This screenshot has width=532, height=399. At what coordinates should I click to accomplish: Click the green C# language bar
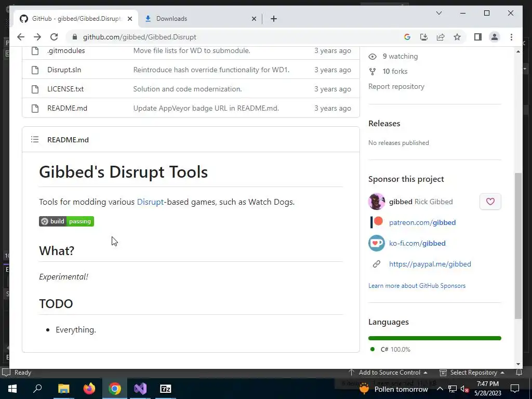[x=435, y=338]
